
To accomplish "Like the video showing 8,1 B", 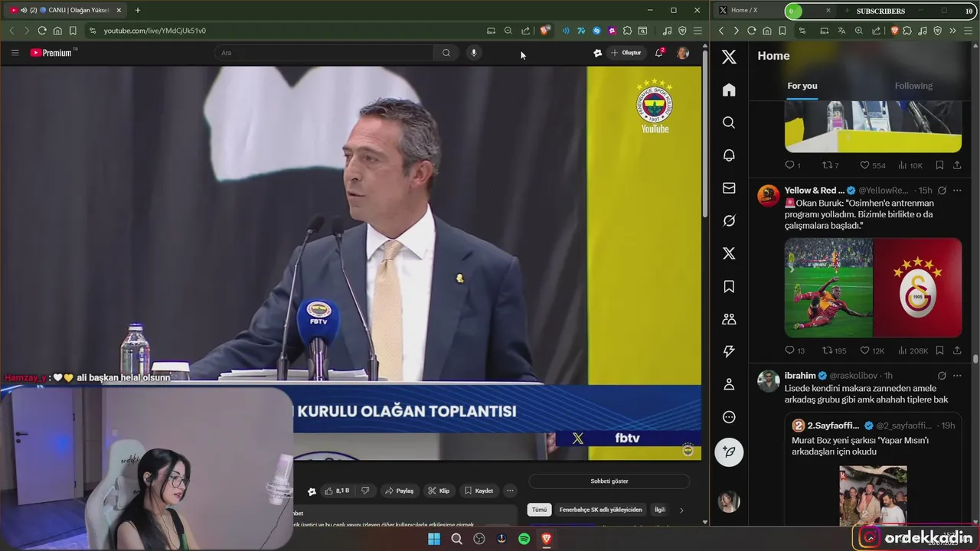I will tap(337, 491).
